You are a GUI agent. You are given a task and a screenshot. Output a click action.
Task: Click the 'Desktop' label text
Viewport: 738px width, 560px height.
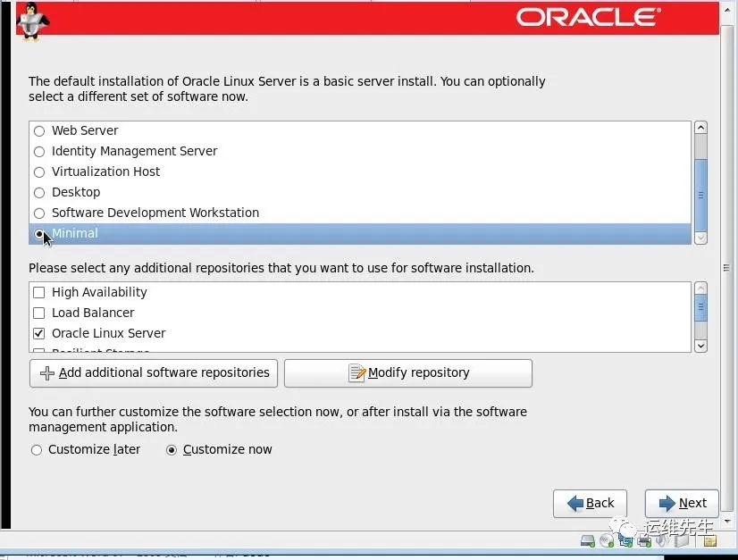(x=76, y=192)
